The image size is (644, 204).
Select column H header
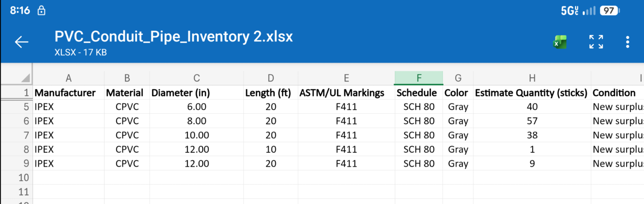(532, 78)
